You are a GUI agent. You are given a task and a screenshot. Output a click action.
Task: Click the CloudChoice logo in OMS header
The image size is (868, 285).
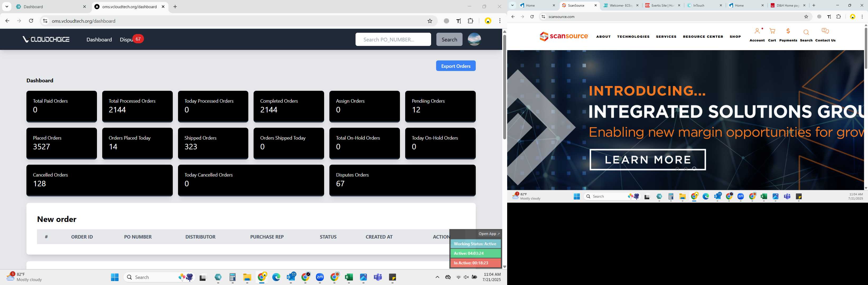tap(46, 39)
